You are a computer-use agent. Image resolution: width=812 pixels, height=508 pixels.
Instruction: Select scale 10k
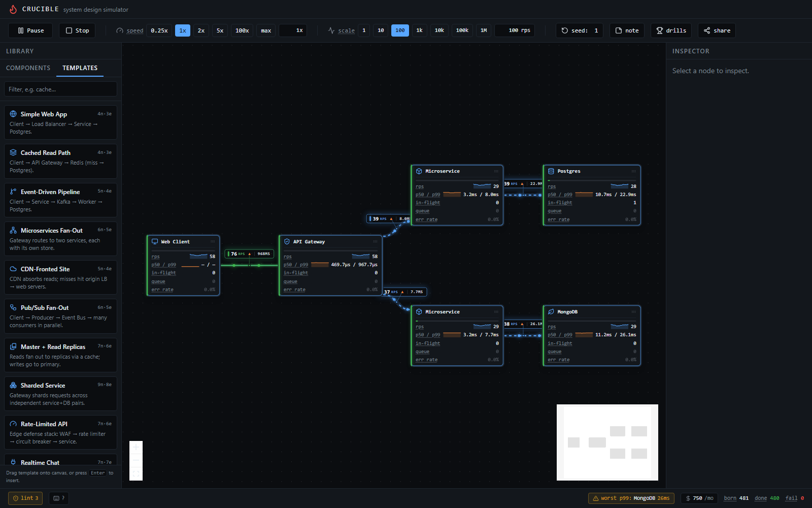[x=439, y=30]
